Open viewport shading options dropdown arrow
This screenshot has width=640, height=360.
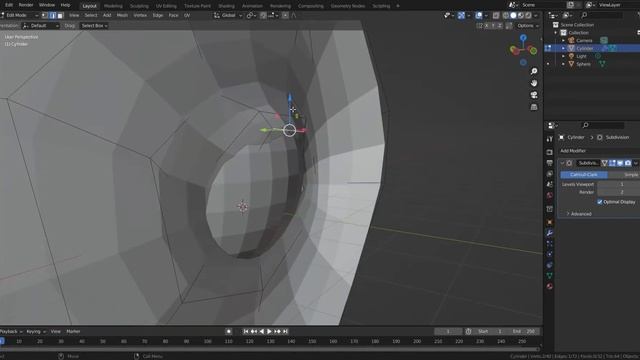click(x=536, y=15)
